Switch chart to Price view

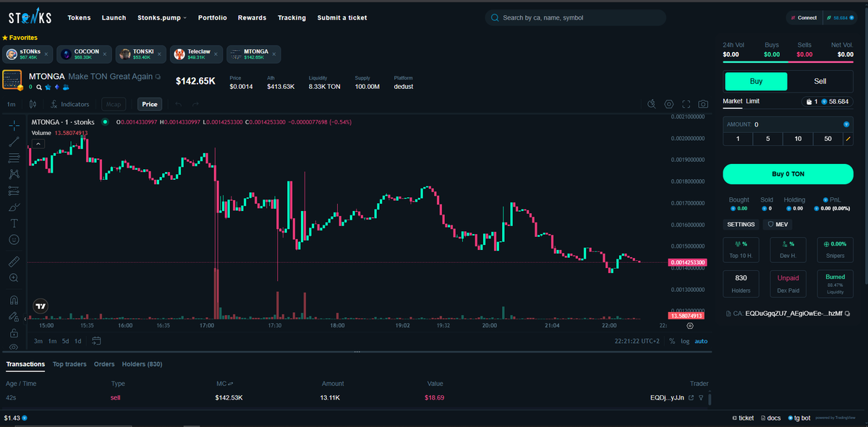pos(150,104)
